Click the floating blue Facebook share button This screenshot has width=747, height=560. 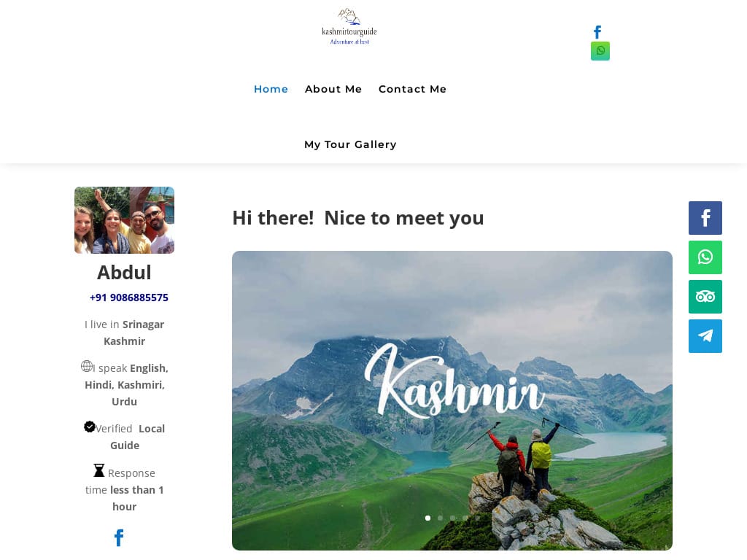pyautogui.click(x=705, y=218)
